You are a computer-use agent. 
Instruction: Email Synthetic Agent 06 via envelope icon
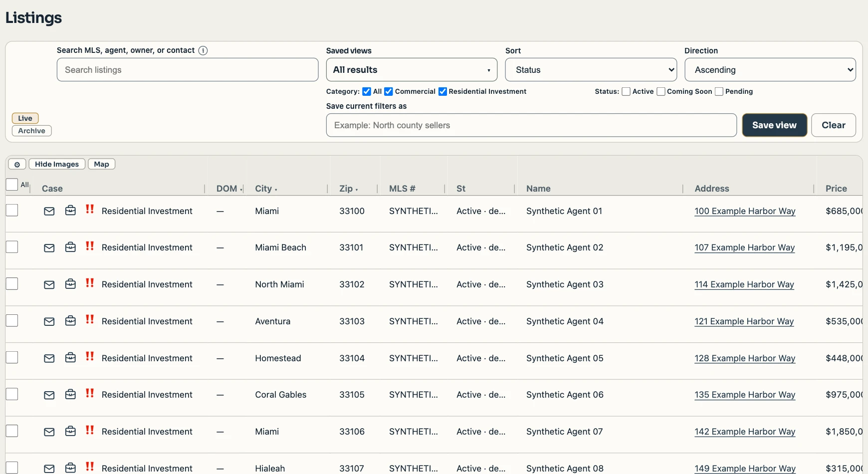(x=49, y=395)
